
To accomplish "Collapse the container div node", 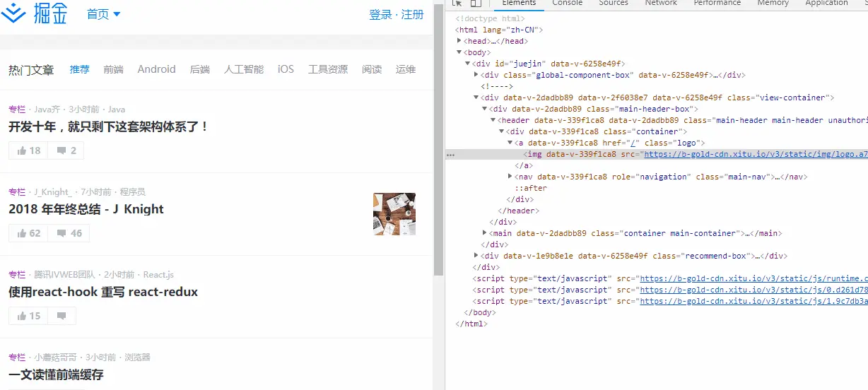I will click(502, 131).
